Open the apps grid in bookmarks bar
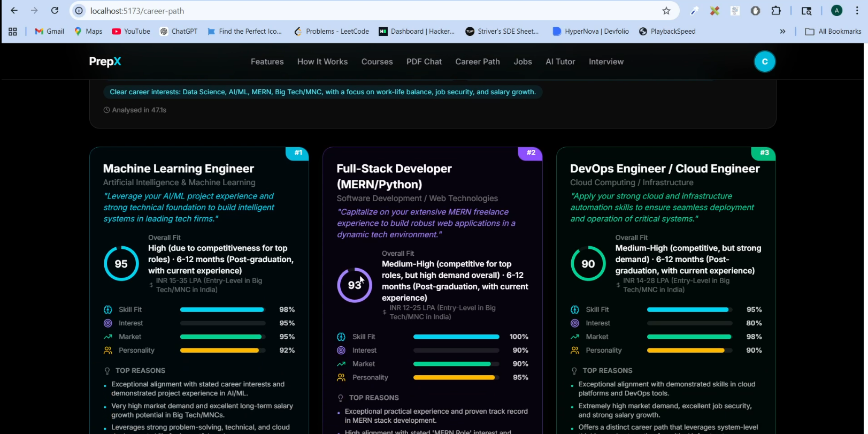Screen dimensions: 868x434 click(x=13, y=32)
